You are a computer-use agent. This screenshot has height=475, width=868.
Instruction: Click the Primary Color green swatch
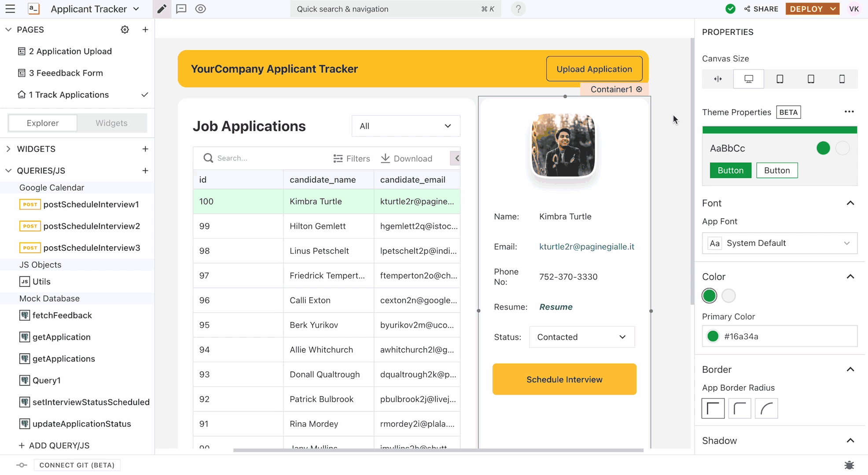tap(713, 336)
